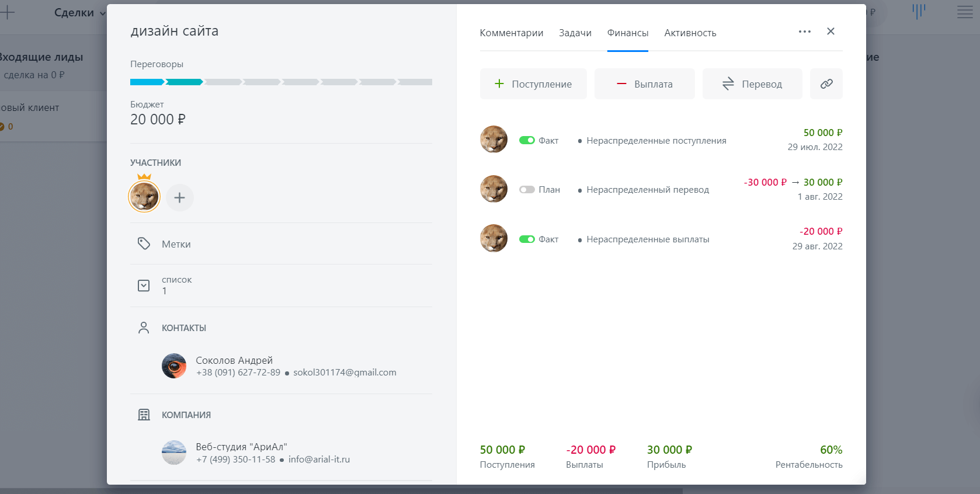Open the Нераспределенные поступления entry
Image resolution: width=980 pixels, height=494 pixels.
656,141
